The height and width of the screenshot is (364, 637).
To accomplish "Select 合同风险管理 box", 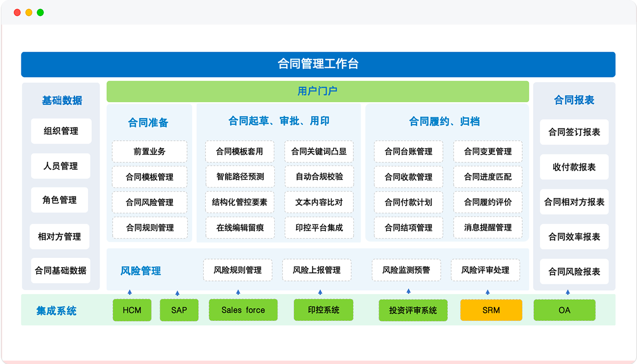I will (149, 202).
